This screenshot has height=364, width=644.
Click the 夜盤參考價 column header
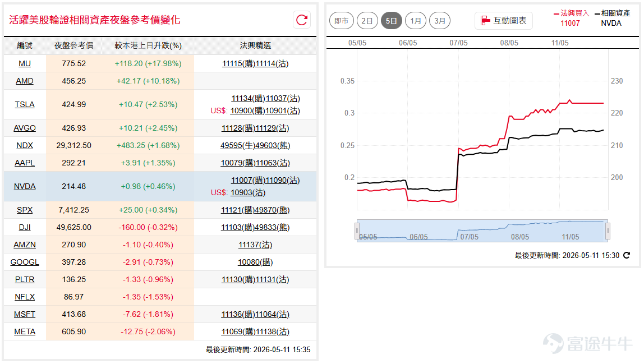(74, 45)
